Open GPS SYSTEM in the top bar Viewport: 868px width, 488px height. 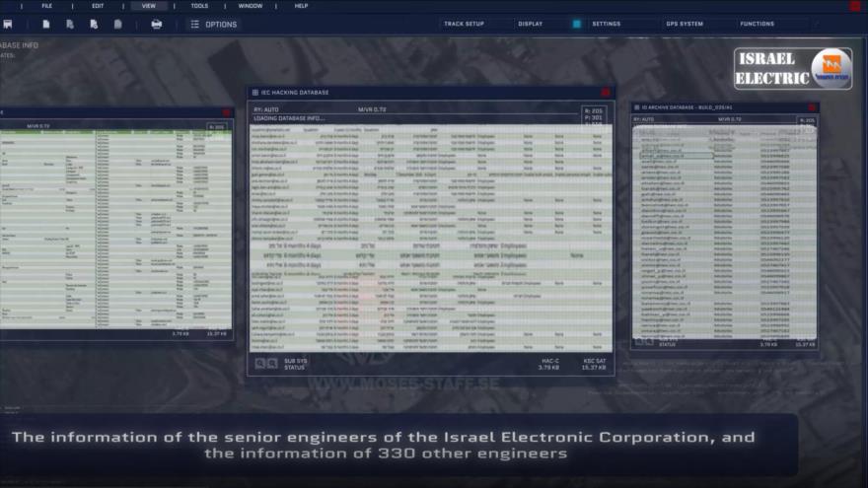tap(685, 24)
